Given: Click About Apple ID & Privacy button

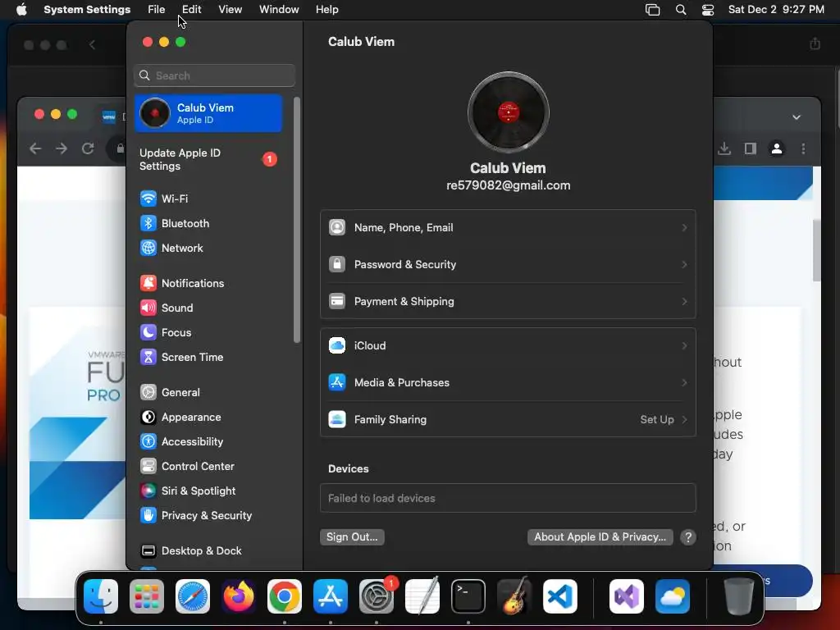Looking at the screenshot, I should tap(600, 537).
